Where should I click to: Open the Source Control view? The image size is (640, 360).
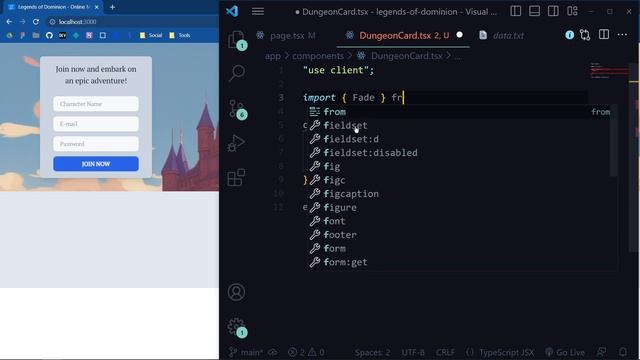[236, 109]
